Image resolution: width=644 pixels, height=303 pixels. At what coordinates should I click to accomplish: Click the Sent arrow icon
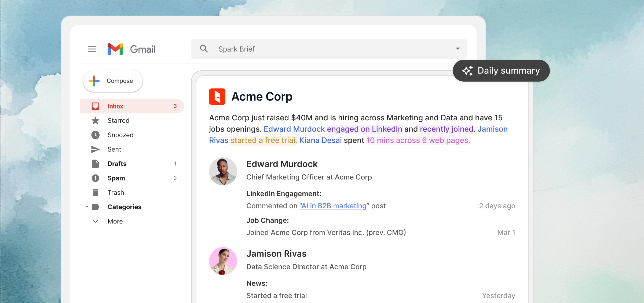pos(95,149)
